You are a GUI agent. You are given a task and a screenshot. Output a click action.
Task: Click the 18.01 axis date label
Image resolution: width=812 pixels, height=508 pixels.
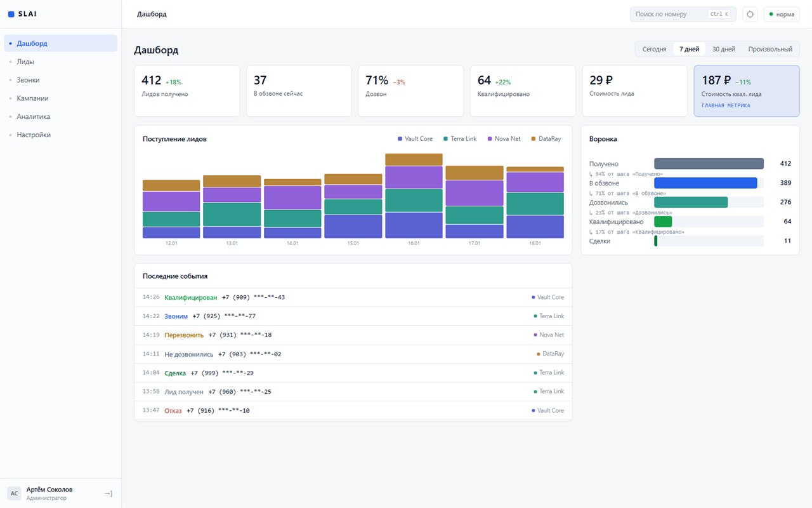535,243
